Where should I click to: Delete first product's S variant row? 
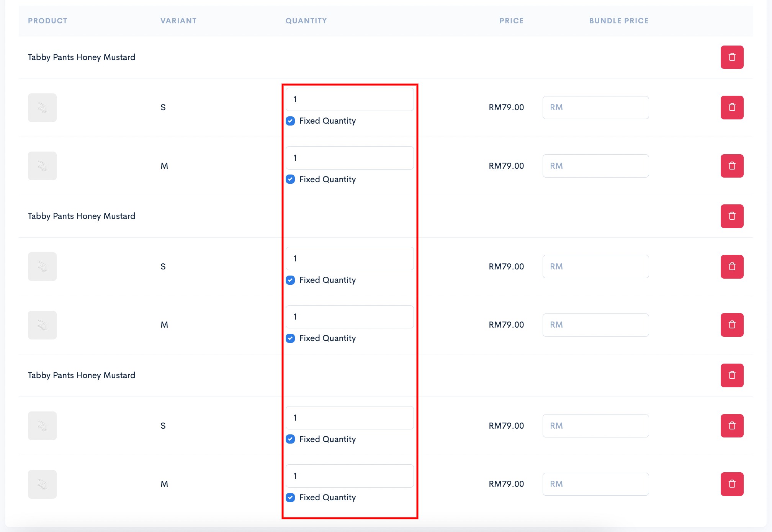[x=732, y=108]
